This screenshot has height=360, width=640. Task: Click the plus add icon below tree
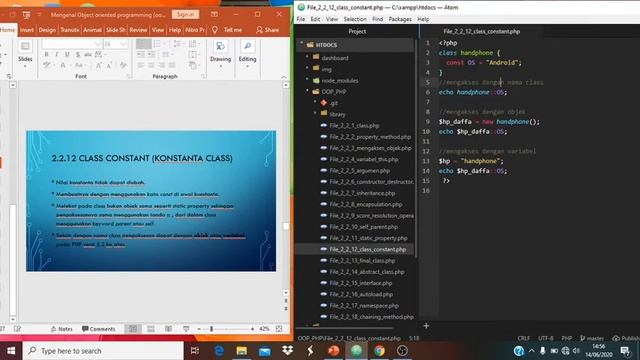coord(426,326)
